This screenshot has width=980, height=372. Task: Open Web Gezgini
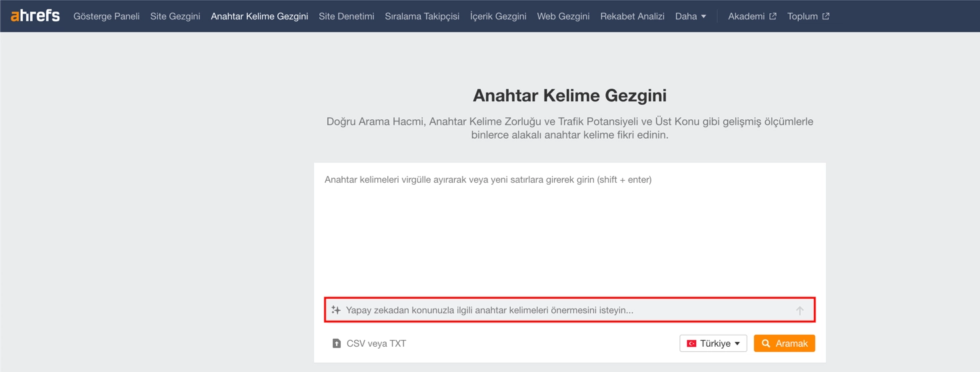(x=563, y=16)
